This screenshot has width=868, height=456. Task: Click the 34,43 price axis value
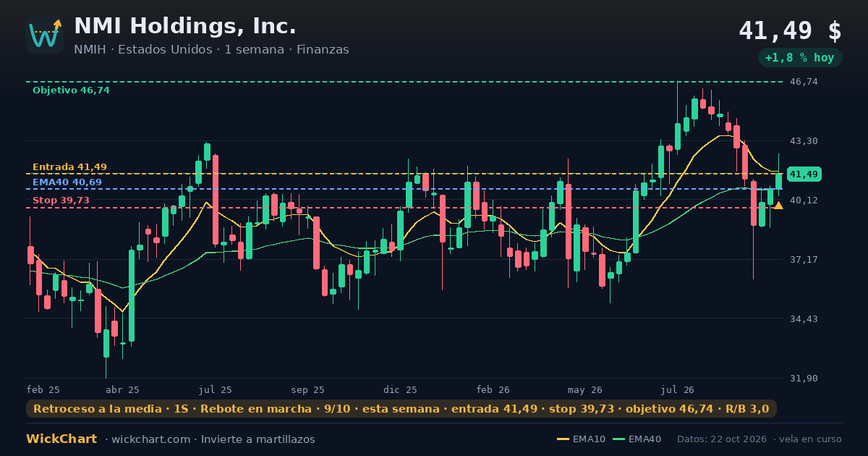click(804, 318)
